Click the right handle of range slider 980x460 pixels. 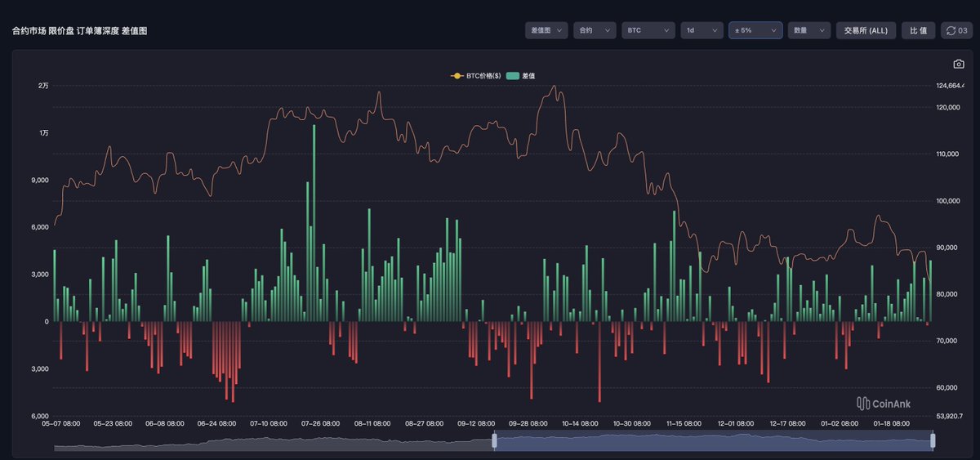pos(933,441)
